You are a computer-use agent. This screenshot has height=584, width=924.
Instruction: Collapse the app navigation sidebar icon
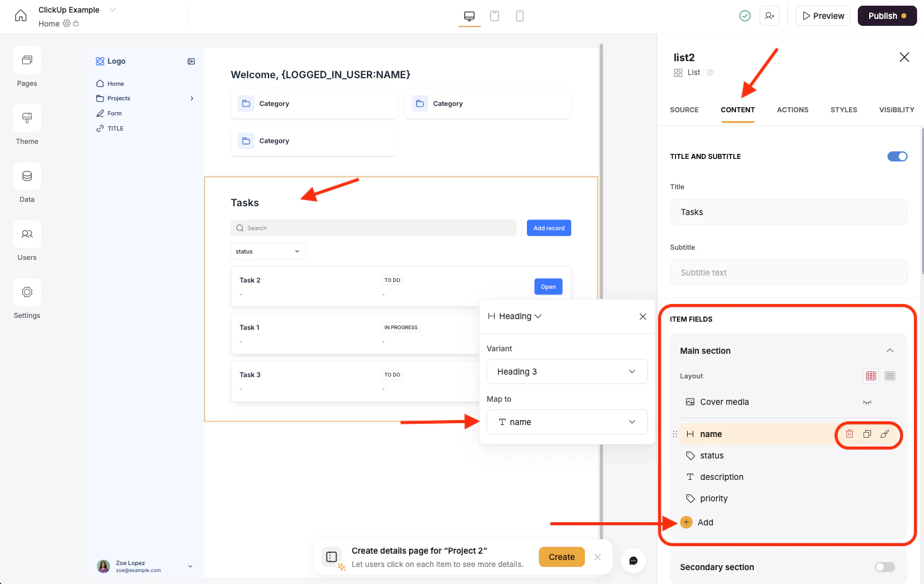(191, 61)
